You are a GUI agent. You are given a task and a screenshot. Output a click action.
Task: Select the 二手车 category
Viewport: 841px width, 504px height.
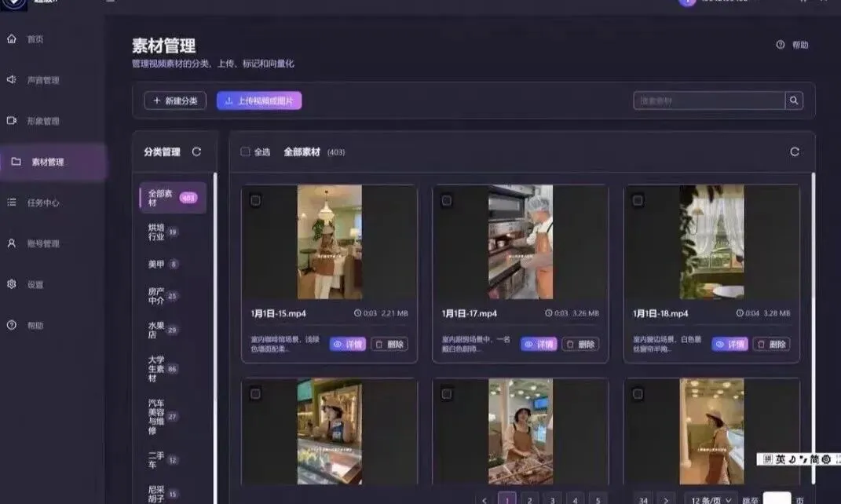point(163,460)
